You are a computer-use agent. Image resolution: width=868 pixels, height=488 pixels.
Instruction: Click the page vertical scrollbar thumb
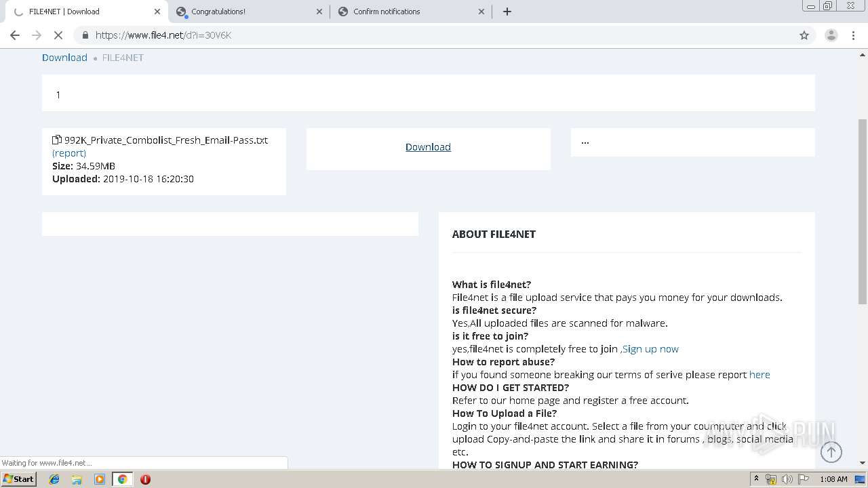[863, 210]
